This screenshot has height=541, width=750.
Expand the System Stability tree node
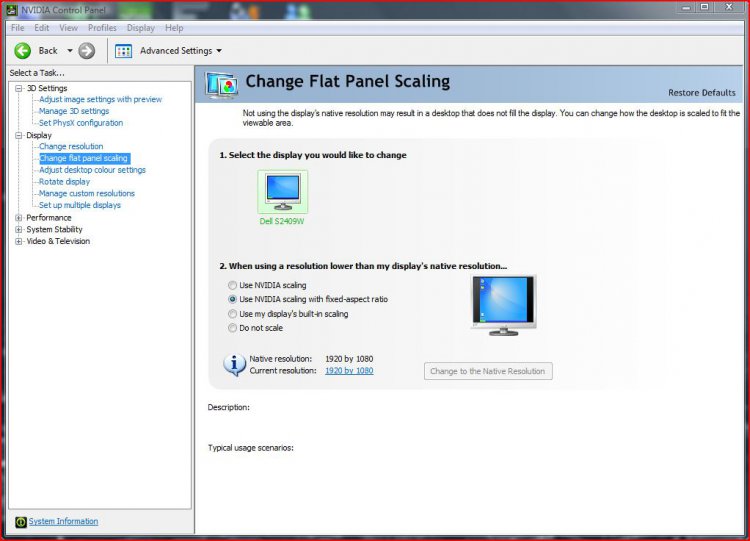pyautogui.click(x=19, y=230)
